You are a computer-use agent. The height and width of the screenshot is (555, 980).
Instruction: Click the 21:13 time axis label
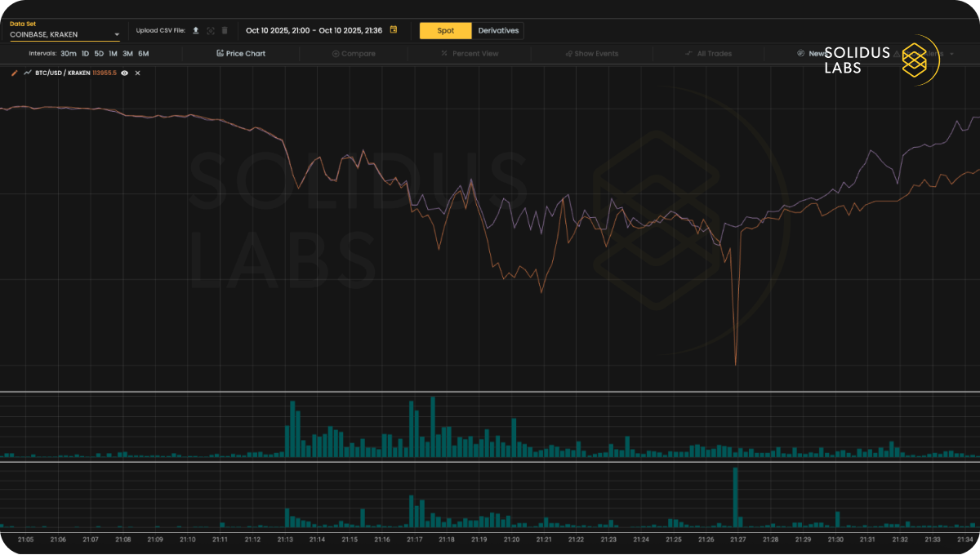[x=285, y=539]
